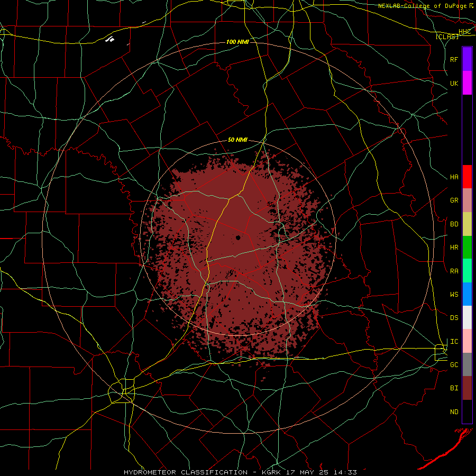The image size is (476, 476).
Task: Click the BD legend label
Action: (454, 224)
